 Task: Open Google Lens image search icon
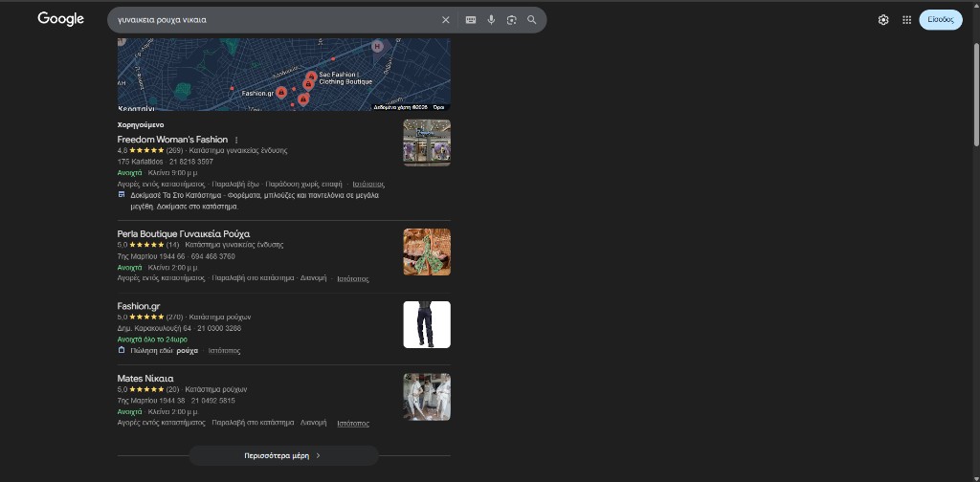click(x=512, y=20)
